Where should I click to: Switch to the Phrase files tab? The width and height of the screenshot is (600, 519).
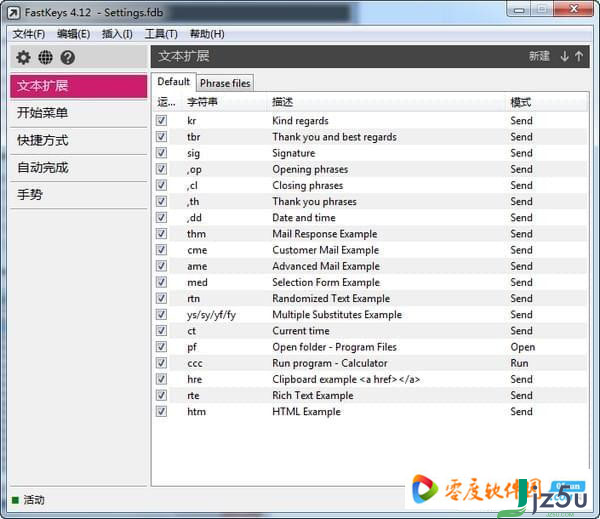[x=225, y=83]
